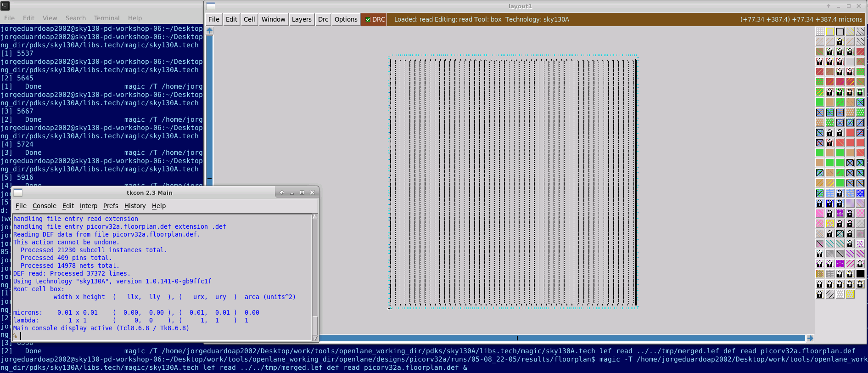Click the tkcon window menu icon in titlebar
The image size is (868, 373).
pos(18,192)
